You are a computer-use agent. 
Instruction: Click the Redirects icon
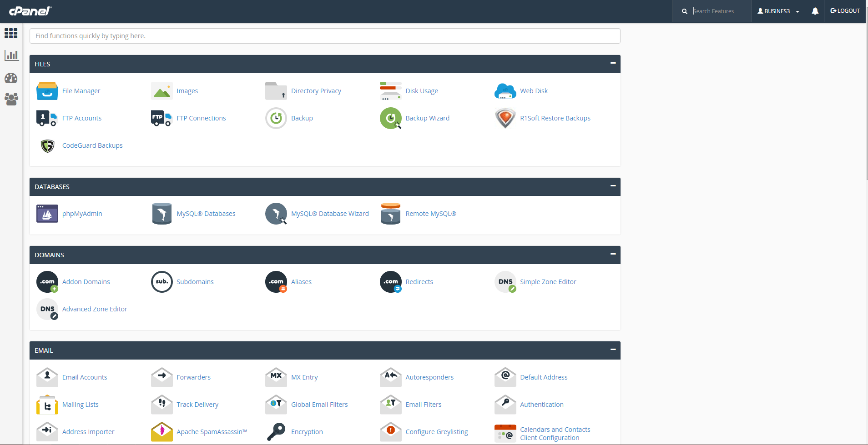391,282
